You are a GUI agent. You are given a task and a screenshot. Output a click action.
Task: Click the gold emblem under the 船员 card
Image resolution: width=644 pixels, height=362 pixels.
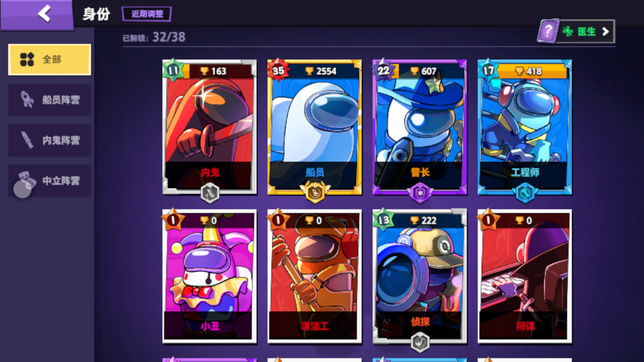click(x=315, y=192)
